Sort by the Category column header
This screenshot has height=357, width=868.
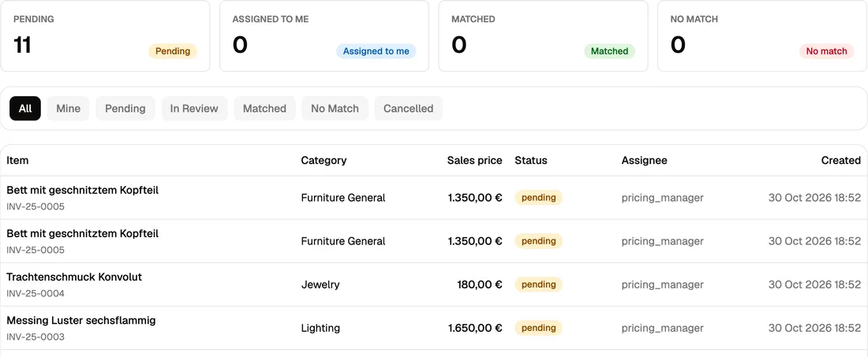click(x=324, y=160)
